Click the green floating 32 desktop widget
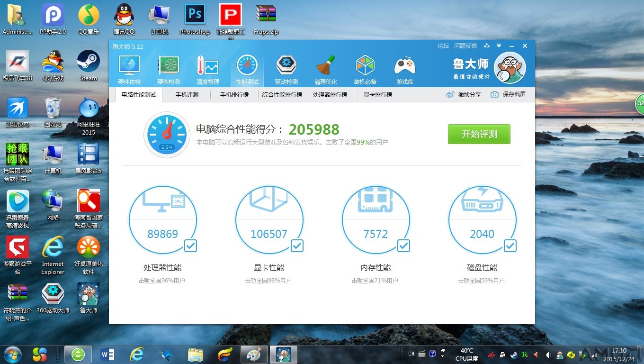 click(x=640, y=104)
